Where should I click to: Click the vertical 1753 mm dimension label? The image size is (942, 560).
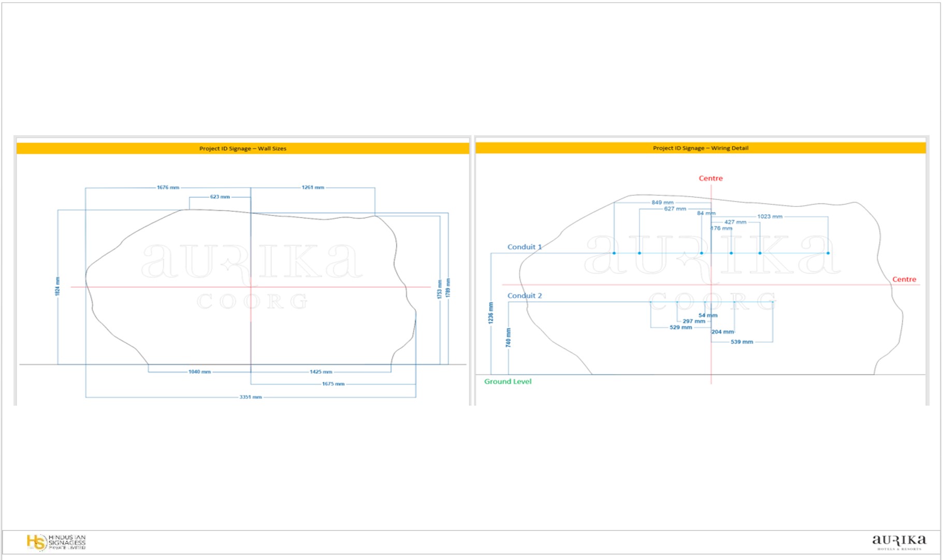click(440, 289)
